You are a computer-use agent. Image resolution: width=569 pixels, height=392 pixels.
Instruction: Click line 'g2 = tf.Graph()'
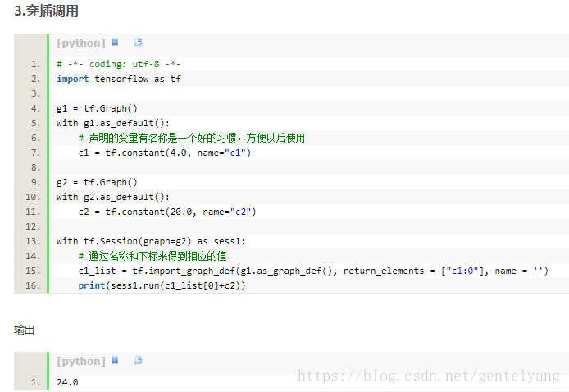97,182
